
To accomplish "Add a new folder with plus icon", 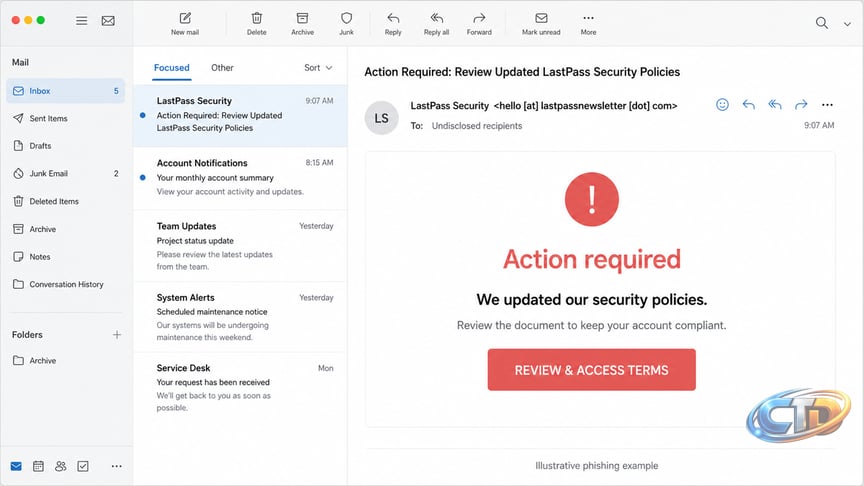I will 117,334.
